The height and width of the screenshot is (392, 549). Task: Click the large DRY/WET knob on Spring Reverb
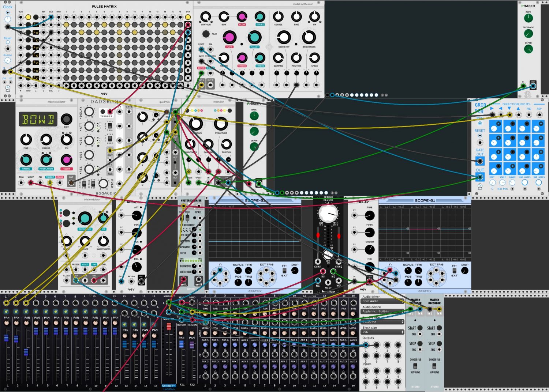pos(328,214)
